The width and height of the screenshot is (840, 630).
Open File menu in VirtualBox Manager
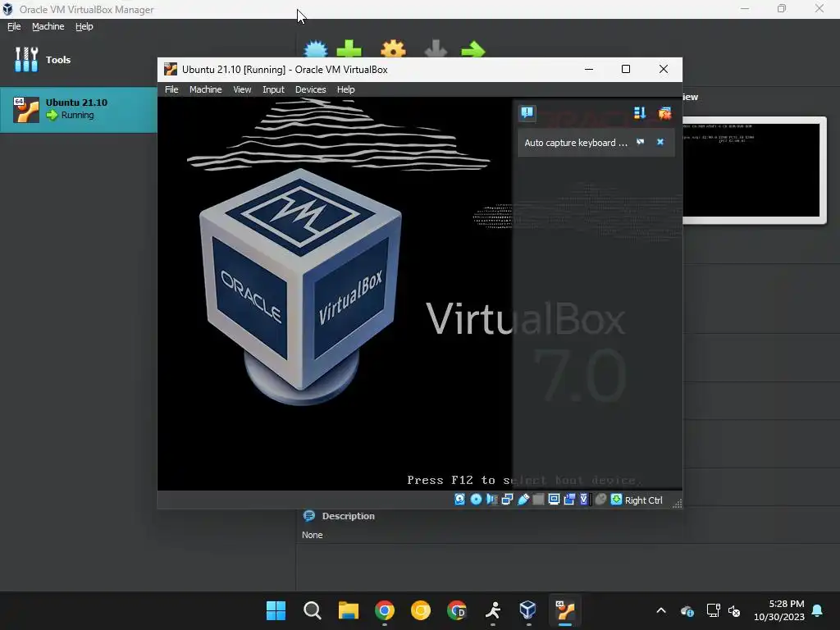coord(14,26)
